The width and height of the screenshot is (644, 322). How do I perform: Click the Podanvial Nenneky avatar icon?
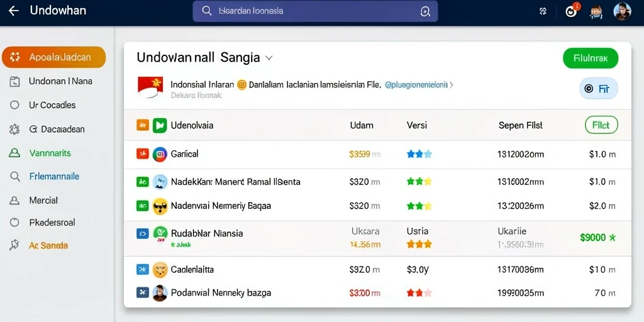click(x=160, y=293)
